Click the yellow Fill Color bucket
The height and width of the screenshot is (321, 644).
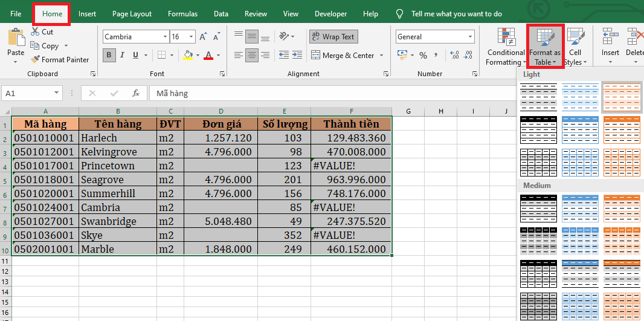188,56
